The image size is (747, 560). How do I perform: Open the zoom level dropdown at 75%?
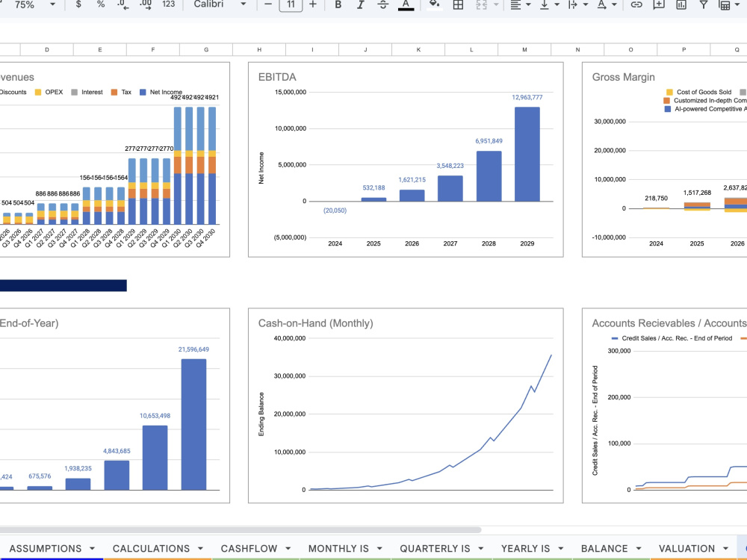(34, 4)
